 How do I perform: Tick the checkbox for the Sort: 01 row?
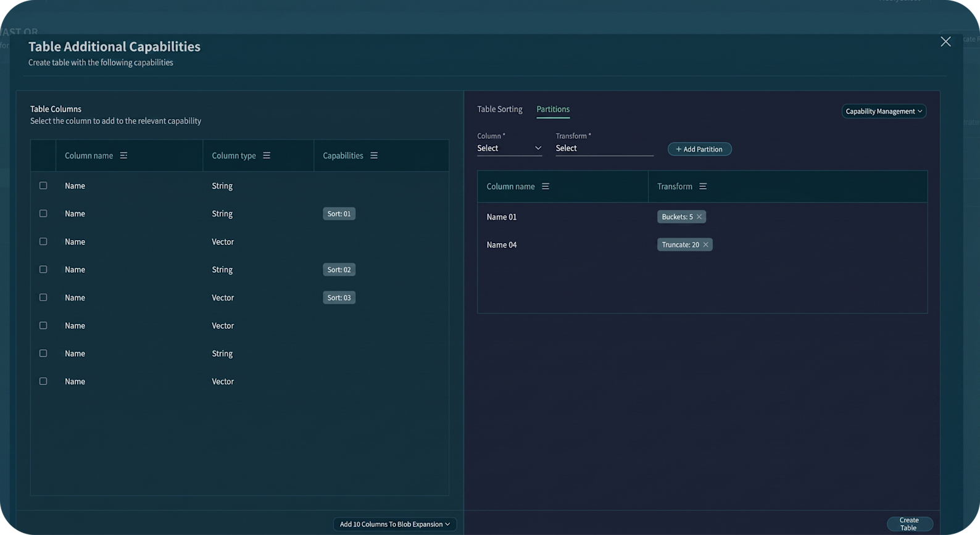pos(43,214)
